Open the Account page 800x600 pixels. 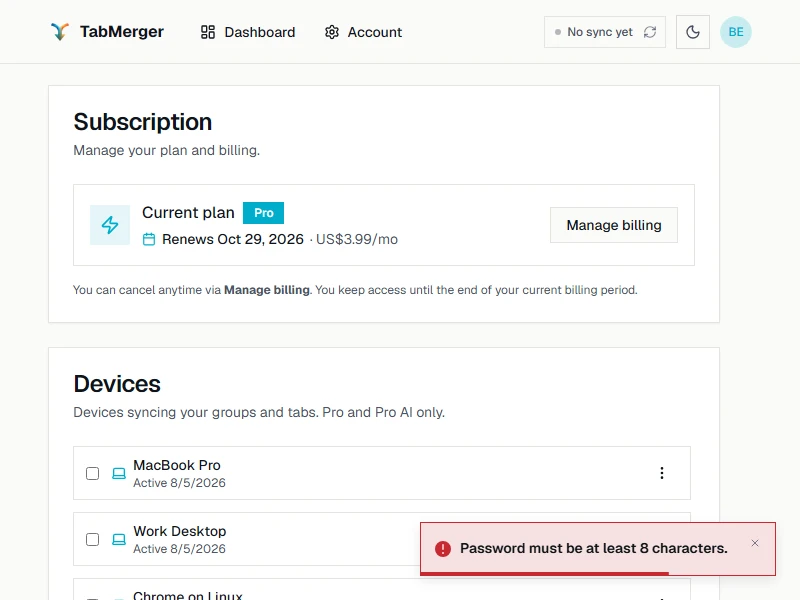[363, 32]
